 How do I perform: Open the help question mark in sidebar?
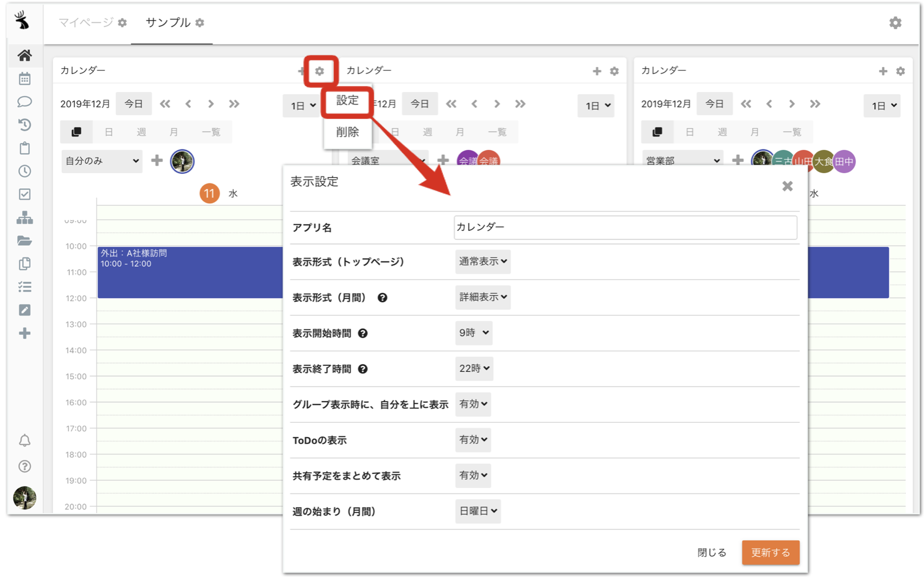(x=24, y=466)
